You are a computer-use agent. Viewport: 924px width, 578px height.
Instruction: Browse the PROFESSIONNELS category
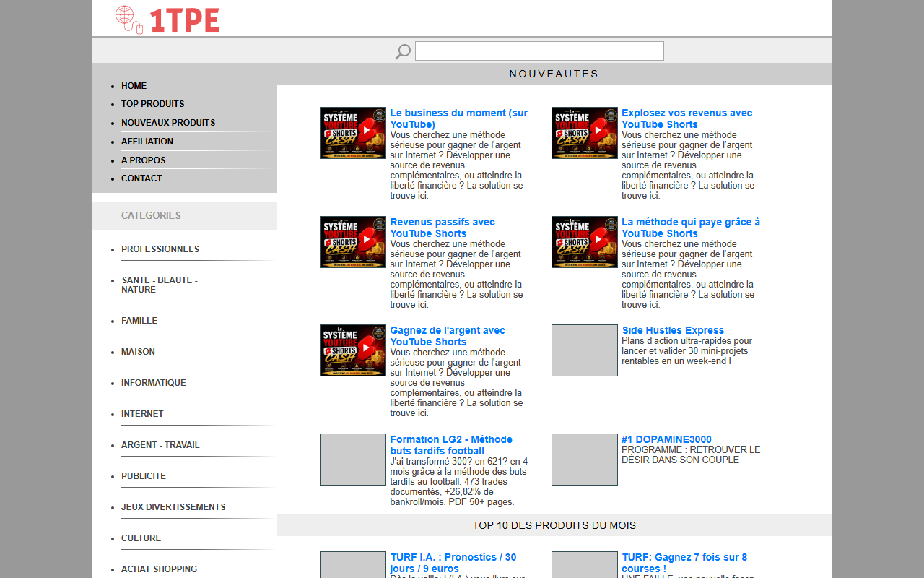[x=160, y=249]
